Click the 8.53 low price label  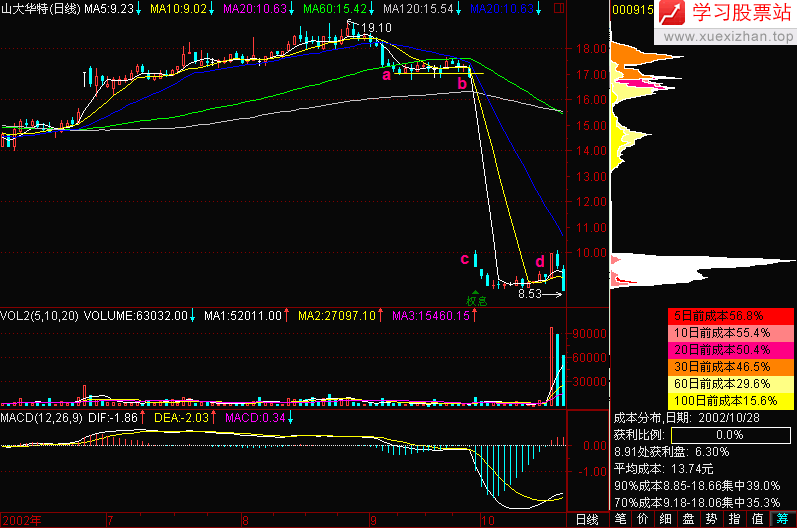[x=530, y=294]
